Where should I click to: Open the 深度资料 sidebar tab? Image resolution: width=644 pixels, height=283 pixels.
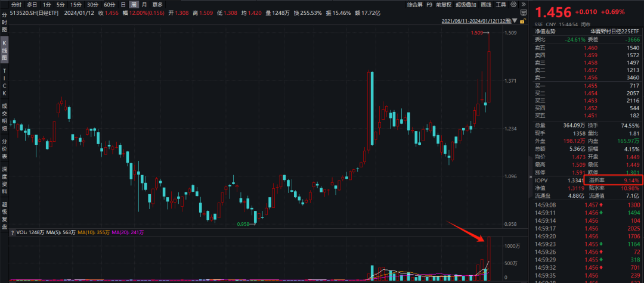[5, 180]
